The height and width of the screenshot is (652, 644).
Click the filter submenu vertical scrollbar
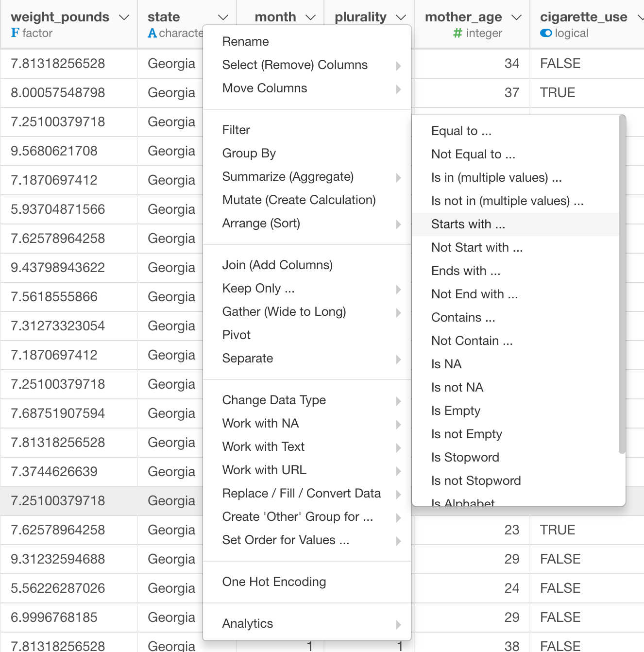pyautogui.click(x=622, y=285)
